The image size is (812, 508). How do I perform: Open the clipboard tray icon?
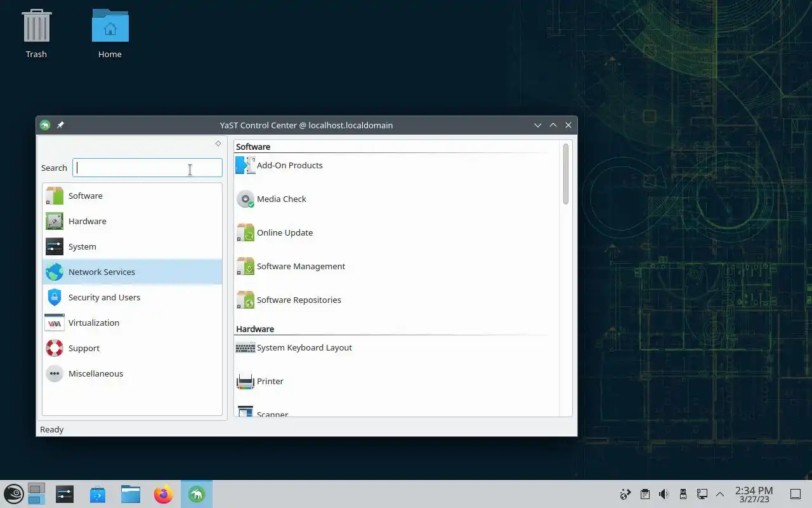(x=645, y=494)
